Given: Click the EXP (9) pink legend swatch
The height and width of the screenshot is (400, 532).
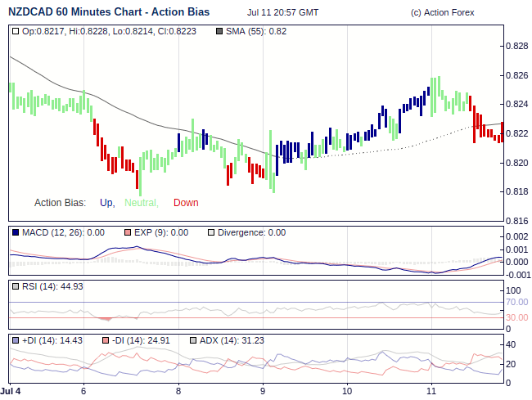Looking at the screenshot, I should point(127,232).
